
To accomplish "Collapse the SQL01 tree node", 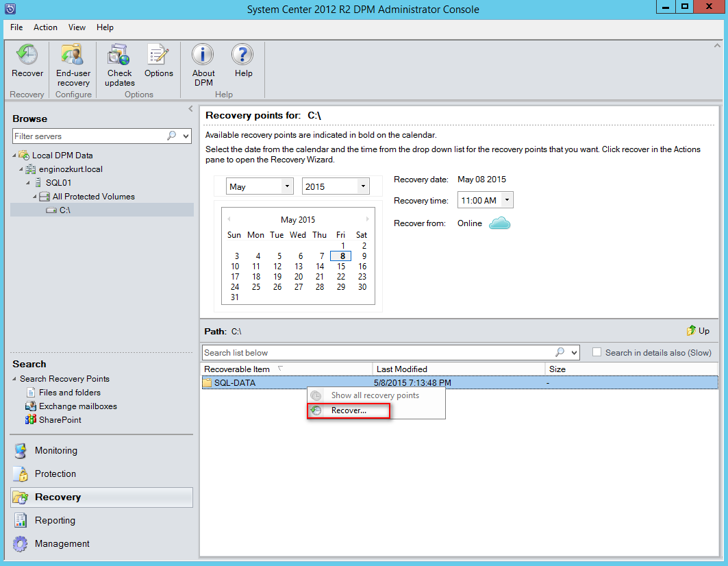I will (28, 183).
